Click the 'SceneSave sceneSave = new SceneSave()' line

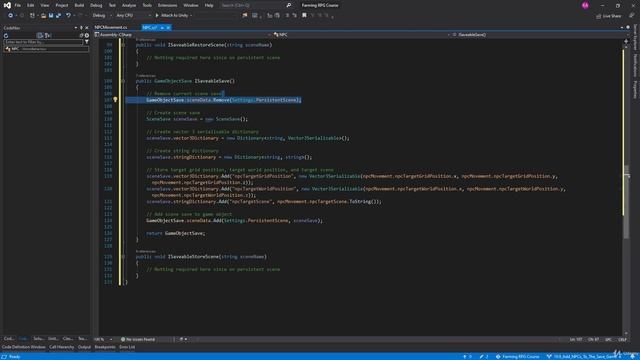point(197,119)
